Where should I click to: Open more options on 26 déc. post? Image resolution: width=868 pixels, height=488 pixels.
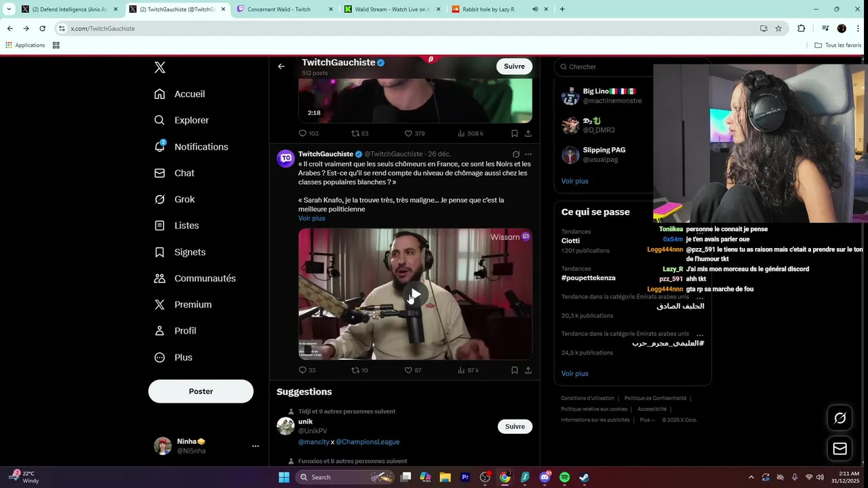[528, 154]
